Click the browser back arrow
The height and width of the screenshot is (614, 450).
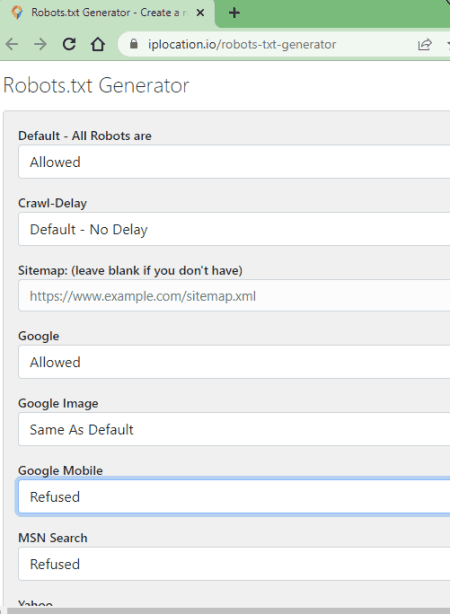[x=12, y=44]
